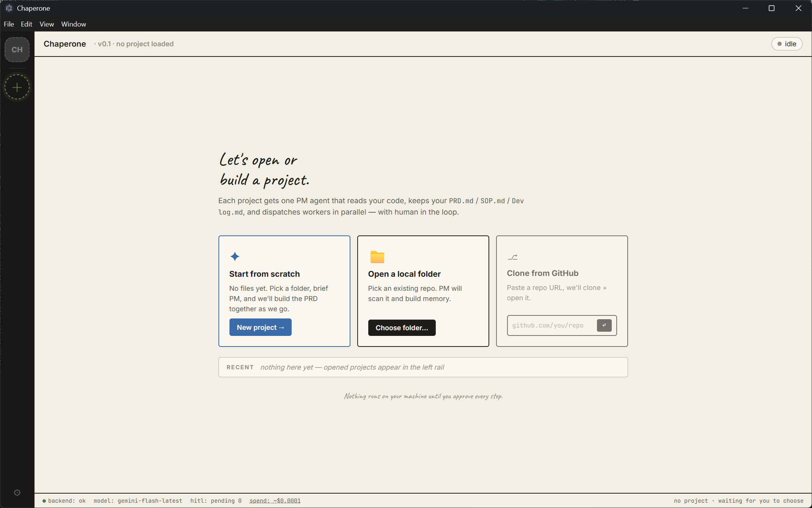812x508 pixels.
Task: Open the View menu
Action: (47, 24)
